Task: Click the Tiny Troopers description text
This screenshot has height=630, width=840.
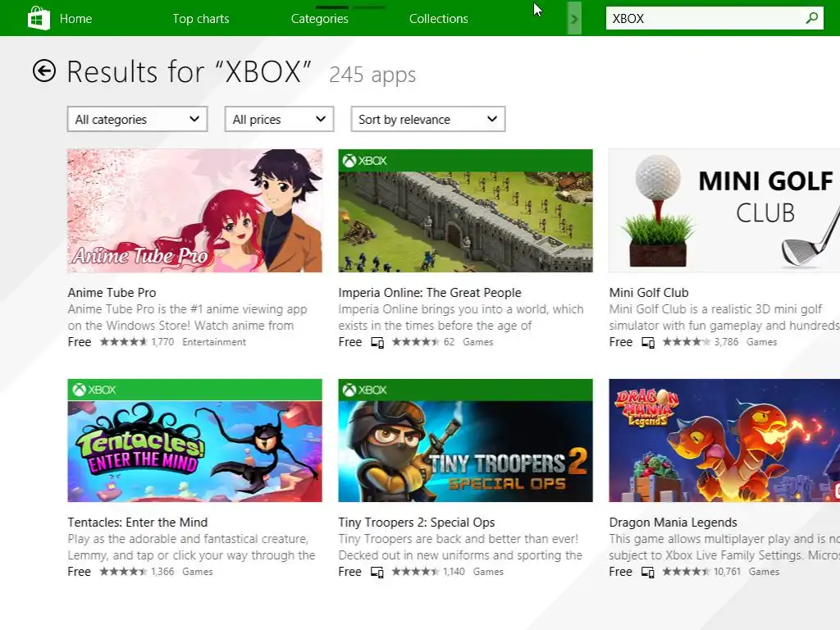Action: click(460, 547)
